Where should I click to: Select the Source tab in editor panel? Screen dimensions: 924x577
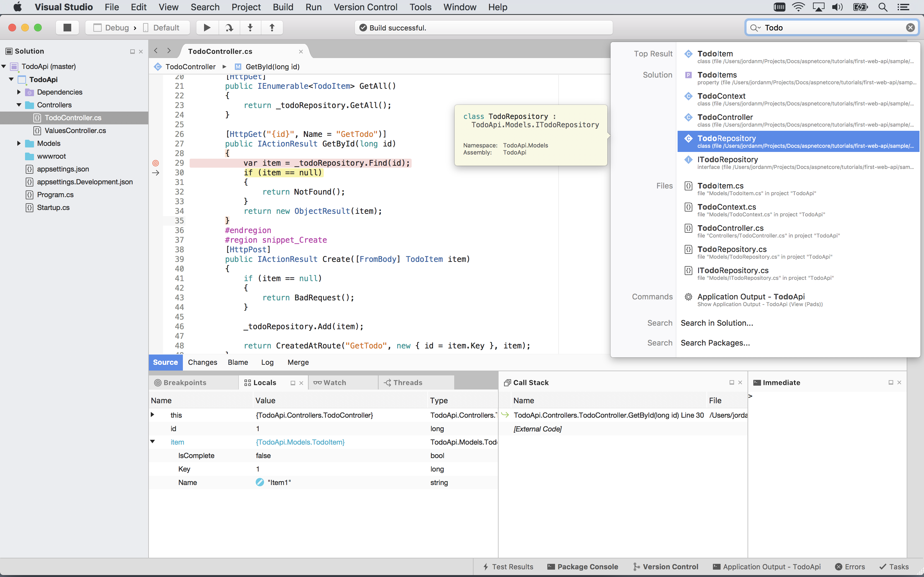click(165, 362)
